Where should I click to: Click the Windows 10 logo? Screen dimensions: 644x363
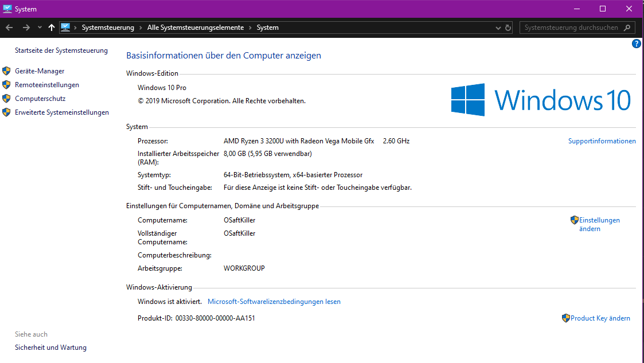[x=541, y=100]
